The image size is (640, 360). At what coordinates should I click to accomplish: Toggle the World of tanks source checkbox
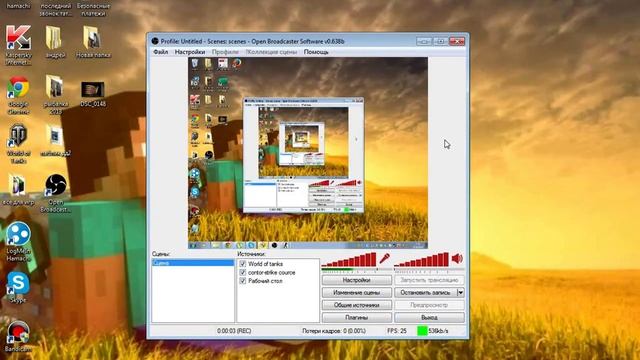click(243, 264)
